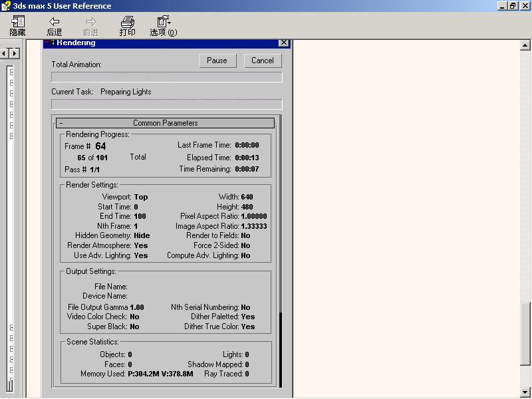Close the Rendering dialog with its X
Screen dimensions: 532x399
(x=284, y=43)
